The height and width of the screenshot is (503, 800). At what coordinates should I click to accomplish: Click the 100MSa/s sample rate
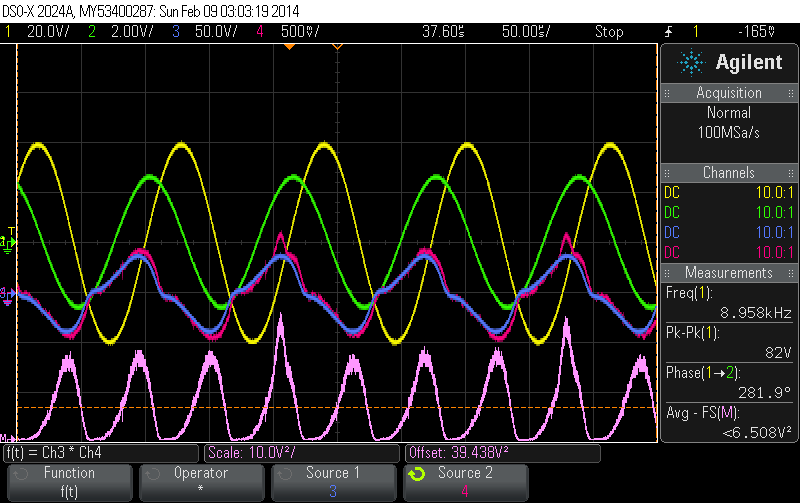point(729,133)
